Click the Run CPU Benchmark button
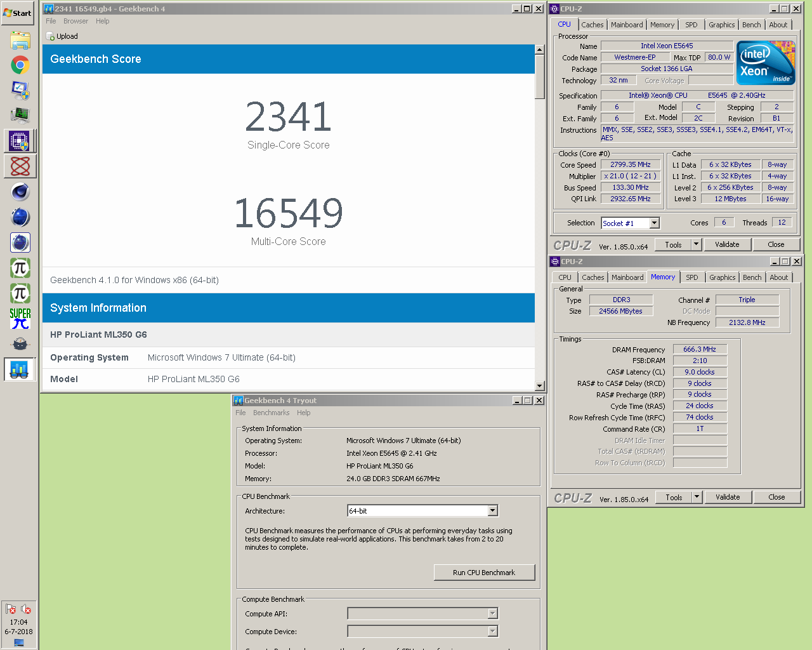The image size is (812, 650). [x=484, y=573]
